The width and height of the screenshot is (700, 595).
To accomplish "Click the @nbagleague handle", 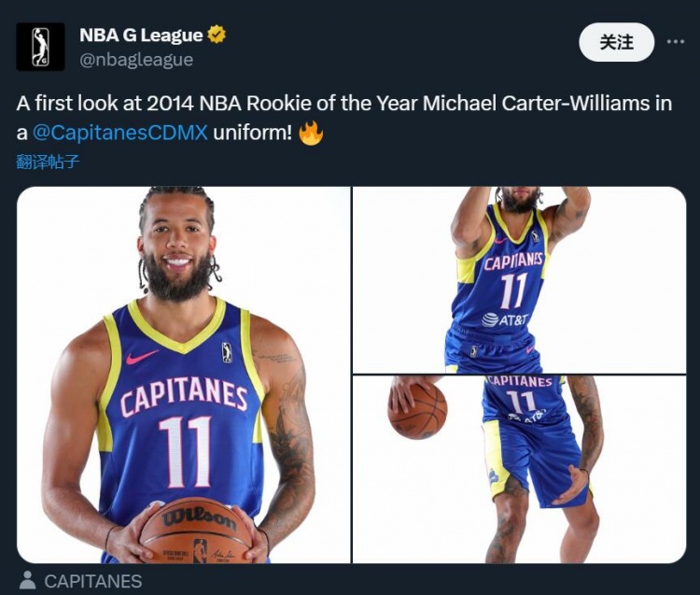I will tap(136, 60).
